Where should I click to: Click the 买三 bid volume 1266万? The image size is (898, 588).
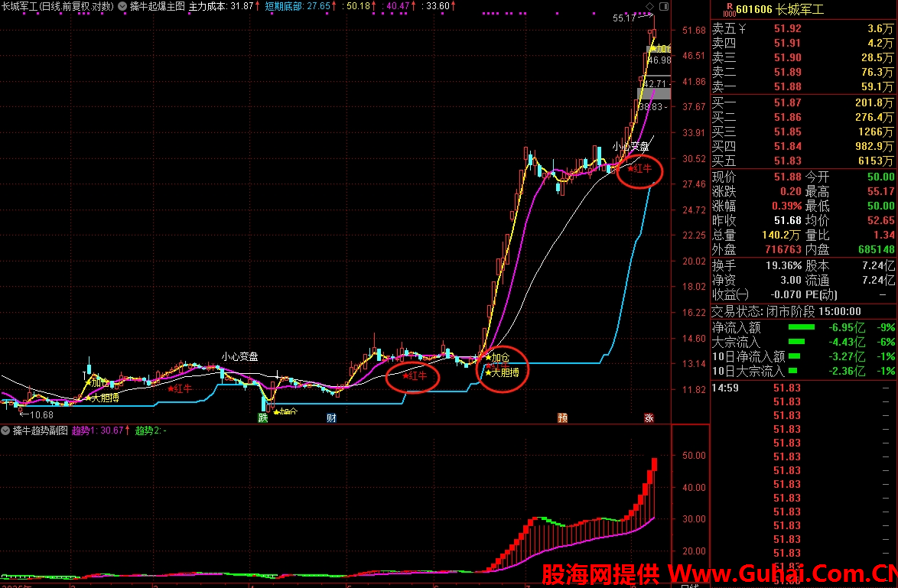[x=877, y=132]
